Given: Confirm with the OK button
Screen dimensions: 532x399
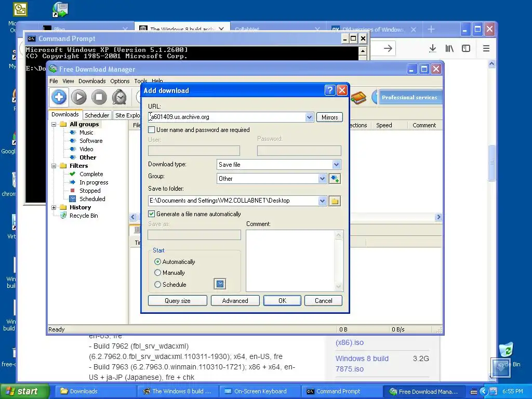Looking at the screenshot, I should pyautogui.click(x=282, y=301).
